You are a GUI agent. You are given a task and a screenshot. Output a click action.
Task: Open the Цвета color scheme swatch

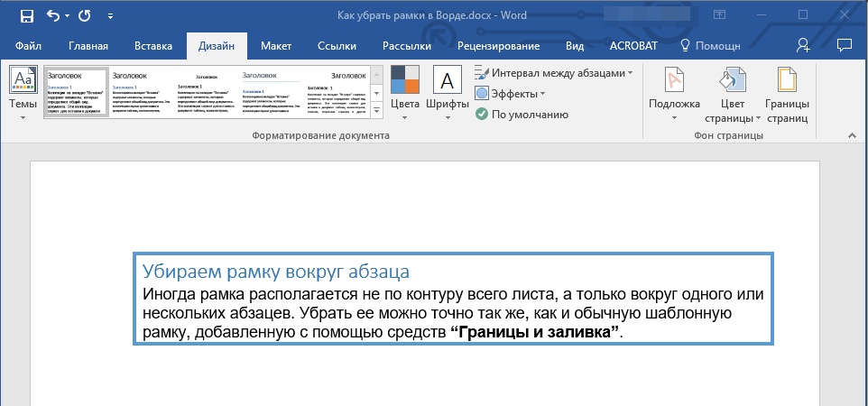tap(405, 90)
